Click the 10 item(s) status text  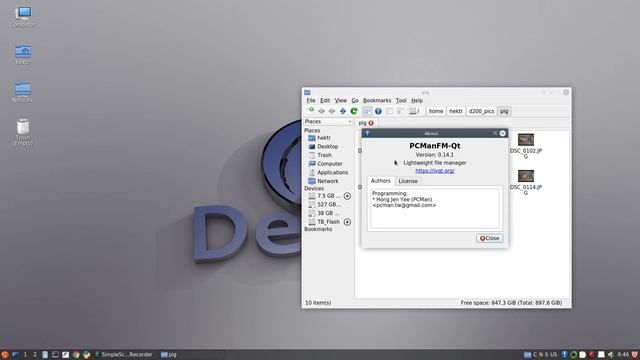pyautogui.click(x=318, y=303)
